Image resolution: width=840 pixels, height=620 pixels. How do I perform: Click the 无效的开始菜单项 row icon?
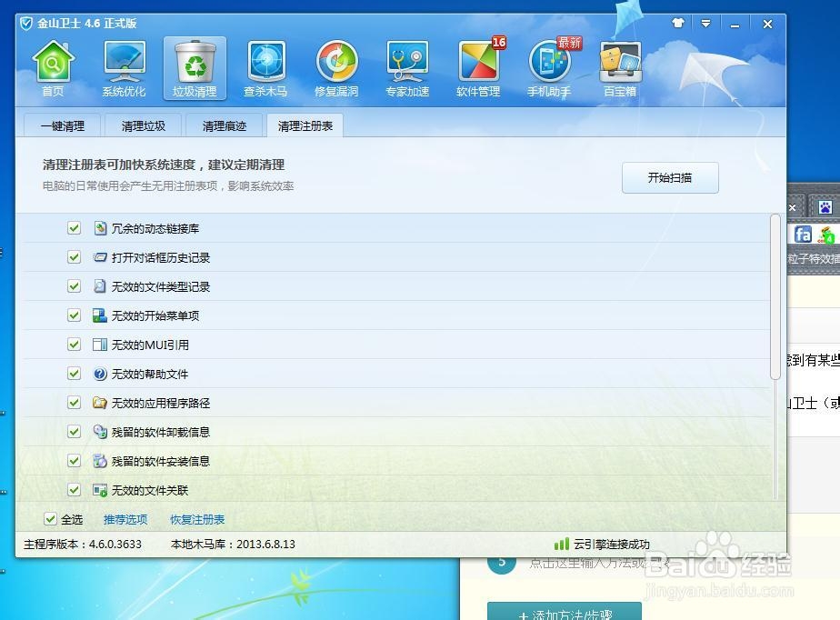click(x=100, y=315)
